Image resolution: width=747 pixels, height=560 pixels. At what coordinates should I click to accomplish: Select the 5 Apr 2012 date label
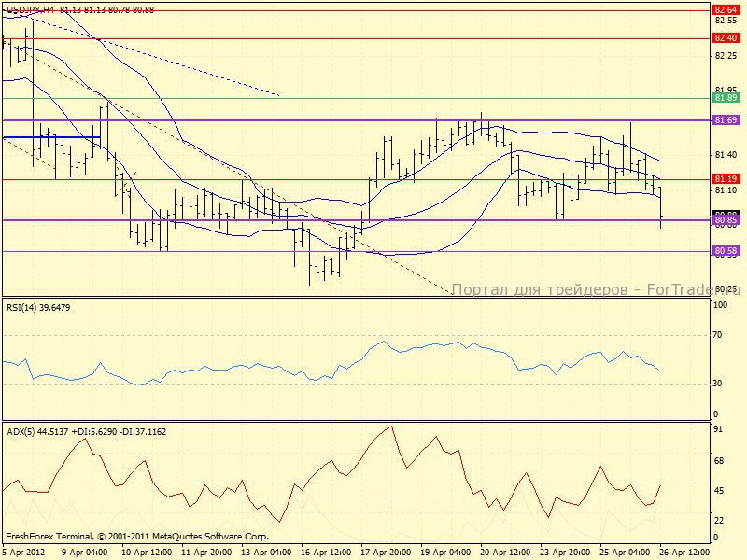point(25,553)
